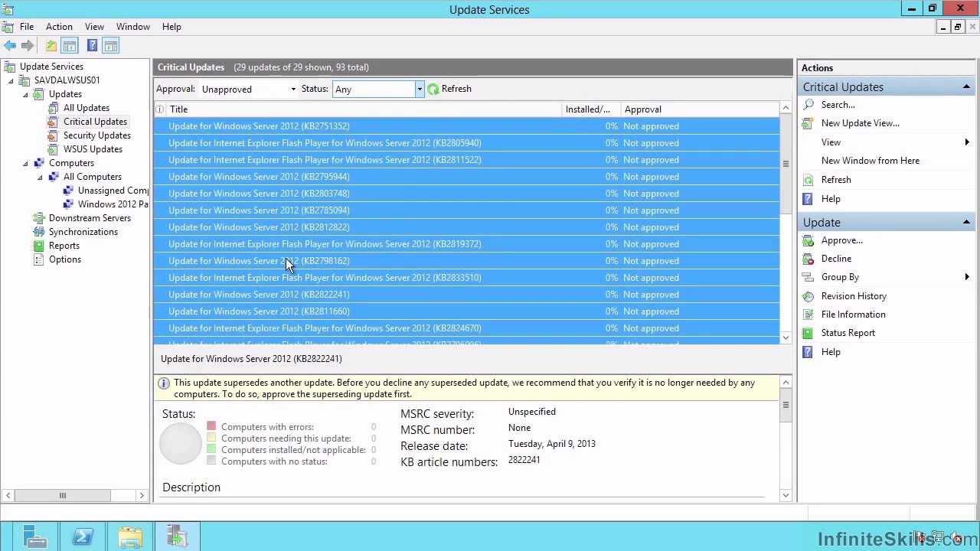
Task: Click the Up one level folder icon
Action: [51, 46]
